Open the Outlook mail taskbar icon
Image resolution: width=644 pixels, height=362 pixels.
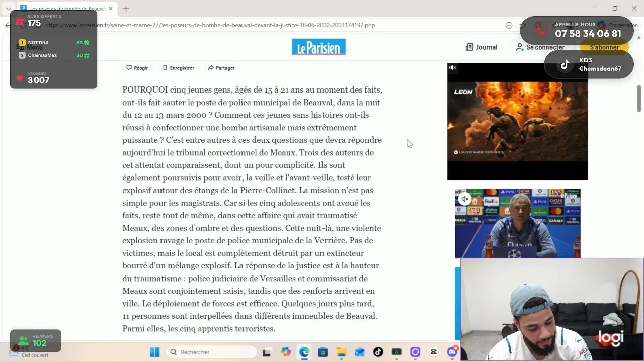(360, 352)
